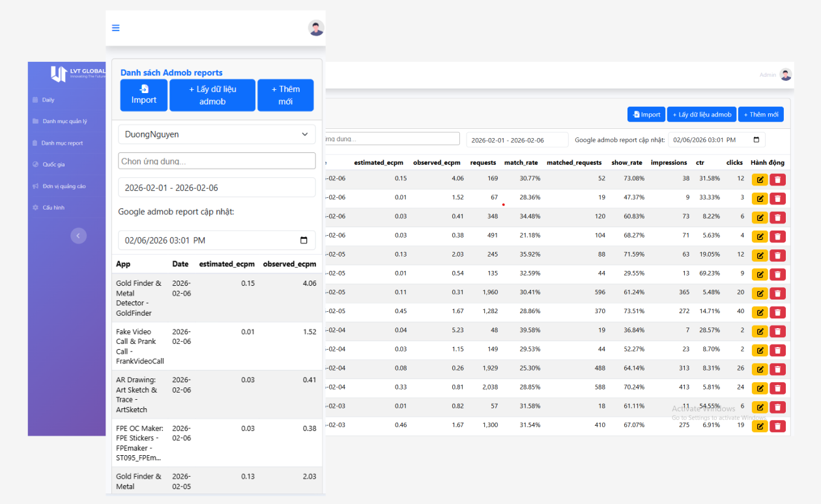
Task: Go to Danh mục report in sidebar
Action: pyautogui.click(x=62, y=143)
